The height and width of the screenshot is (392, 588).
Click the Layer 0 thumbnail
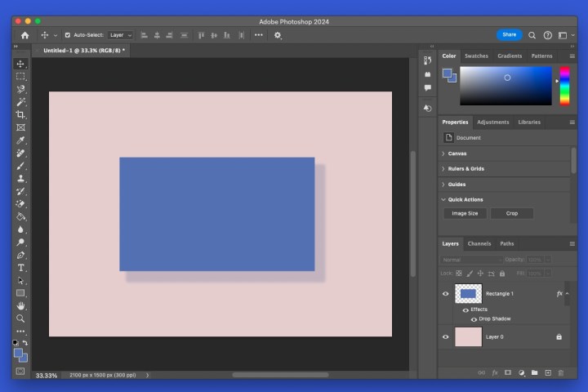tap(468, 336)
